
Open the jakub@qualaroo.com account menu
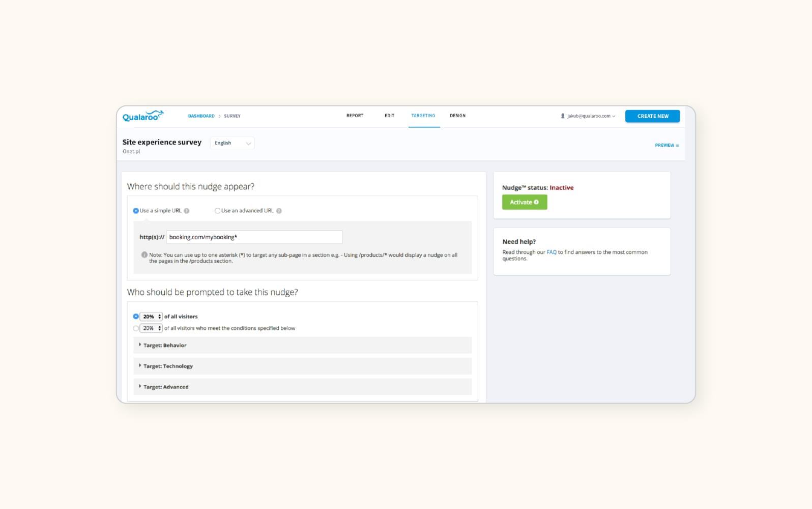pos(588,116)
